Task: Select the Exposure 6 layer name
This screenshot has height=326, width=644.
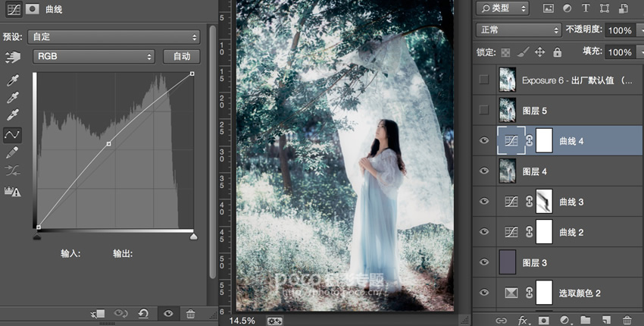Action: [577, 80]
